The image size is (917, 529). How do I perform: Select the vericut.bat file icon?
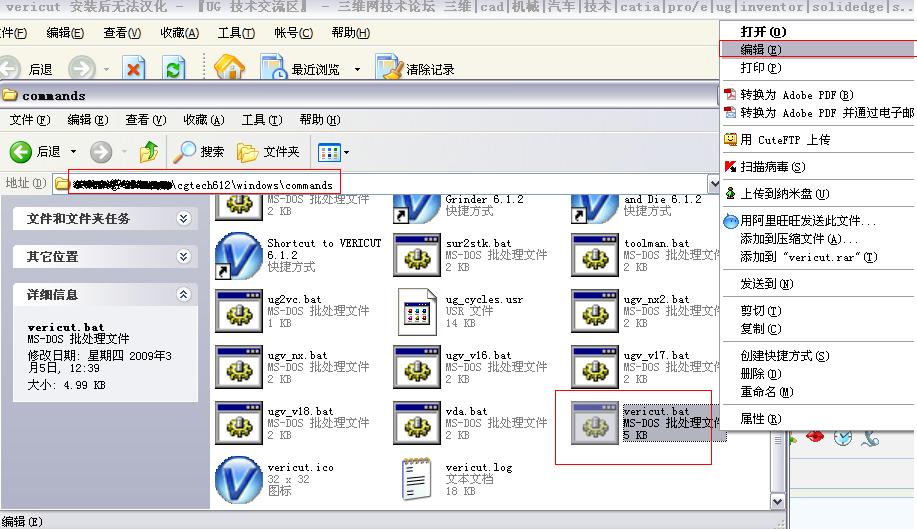595,423
